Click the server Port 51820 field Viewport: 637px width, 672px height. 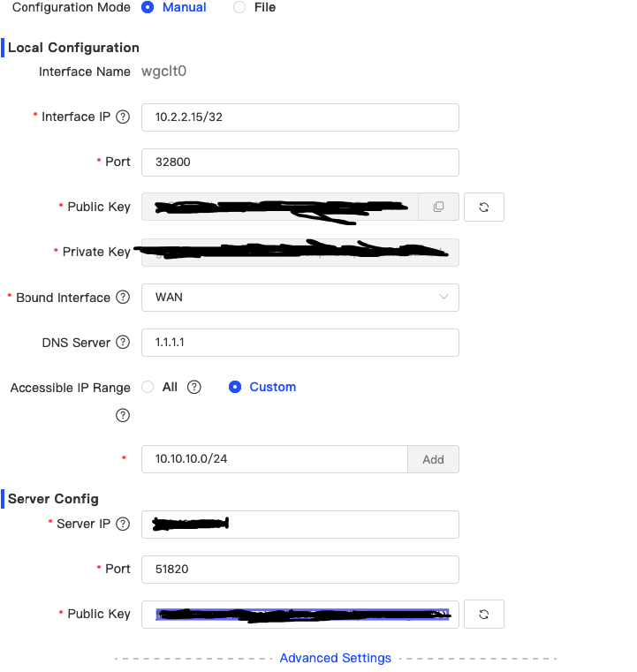tap(300, 569)
